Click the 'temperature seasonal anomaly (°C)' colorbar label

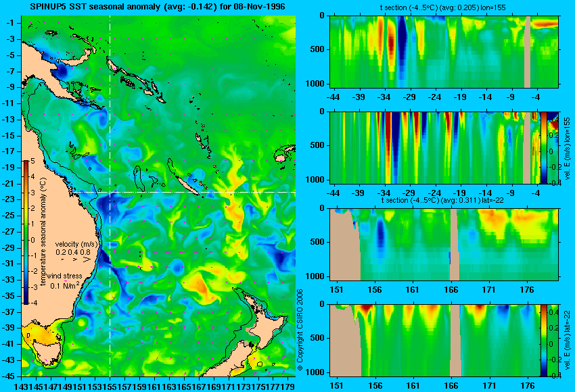(x=43, y=232)
